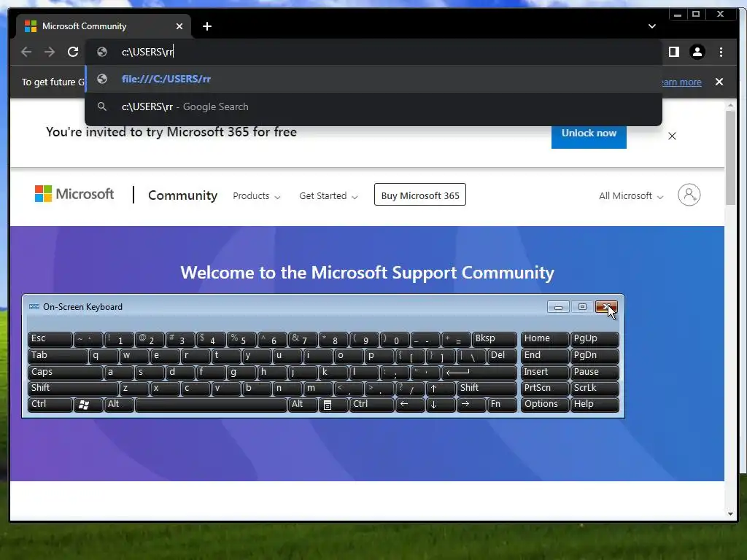
Task: Click the spacebar on On-Screen Keyboard
Action: point(211,405)
